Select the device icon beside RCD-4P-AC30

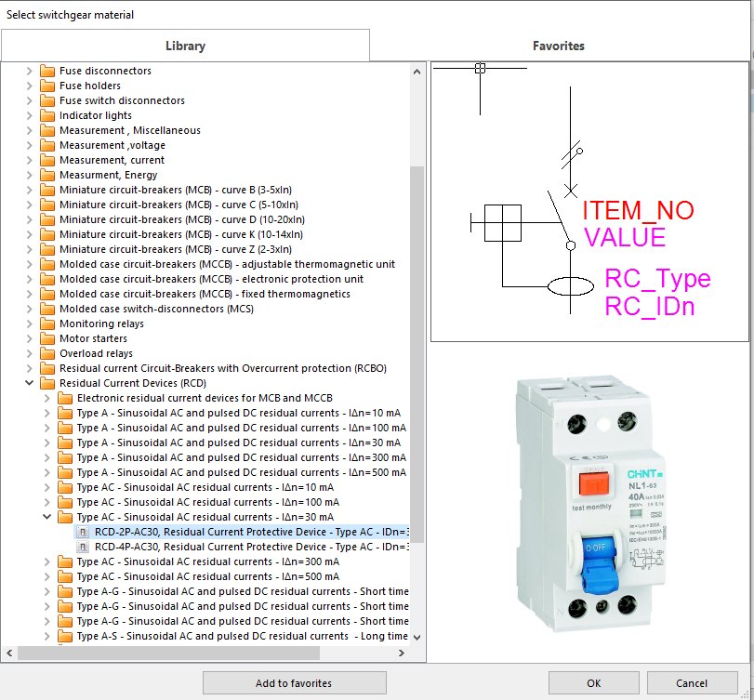(x=82, y=547)
